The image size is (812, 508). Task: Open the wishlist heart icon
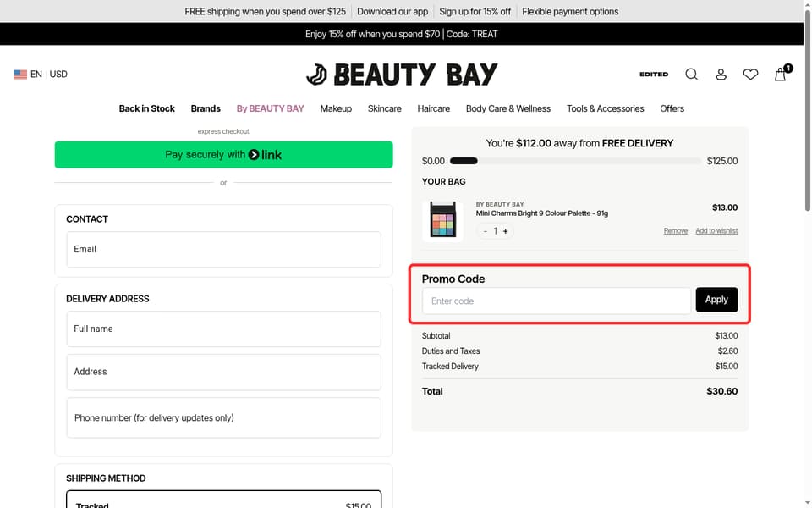(750, 75)
